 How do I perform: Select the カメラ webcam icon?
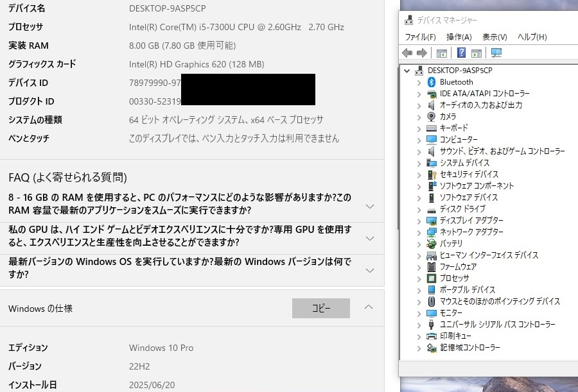432,116
